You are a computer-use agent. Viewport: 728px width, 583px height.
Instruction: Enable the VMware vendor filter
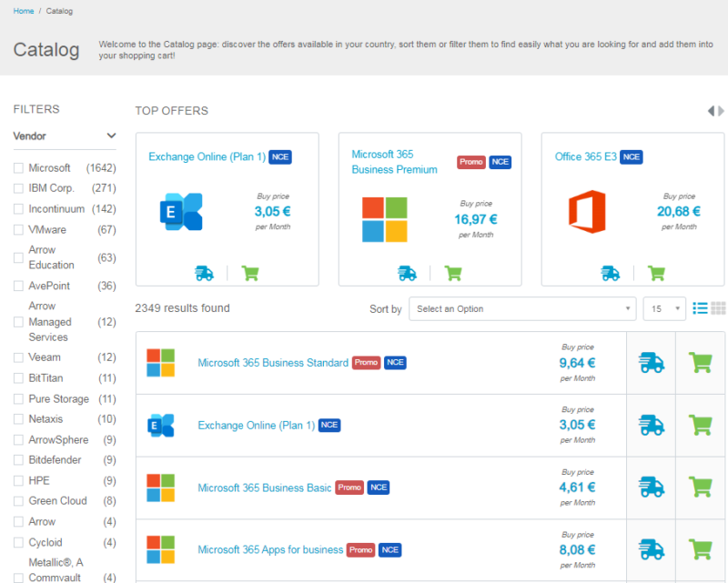point(19,230)
